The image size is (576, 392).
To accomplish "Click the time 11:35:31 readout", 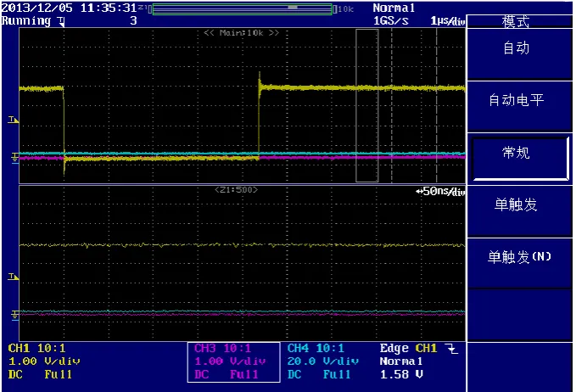I will click(x=109, y=8).
